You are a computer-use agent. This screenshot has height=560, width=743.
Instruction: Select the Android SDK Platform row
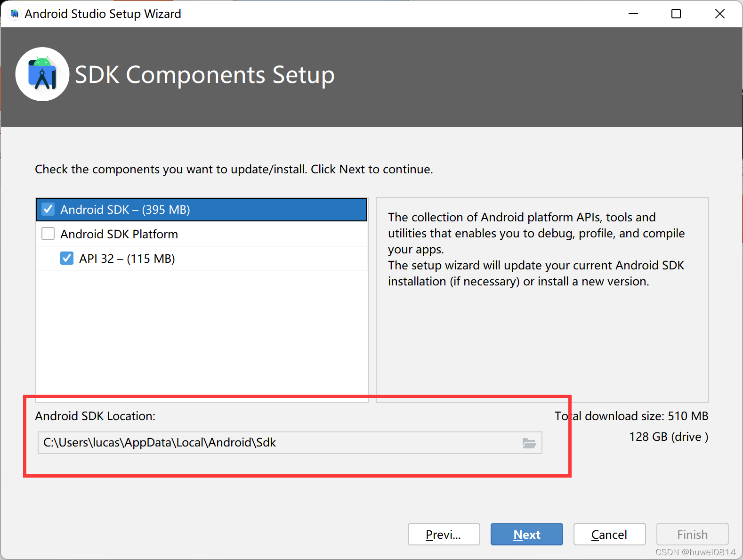202,234
